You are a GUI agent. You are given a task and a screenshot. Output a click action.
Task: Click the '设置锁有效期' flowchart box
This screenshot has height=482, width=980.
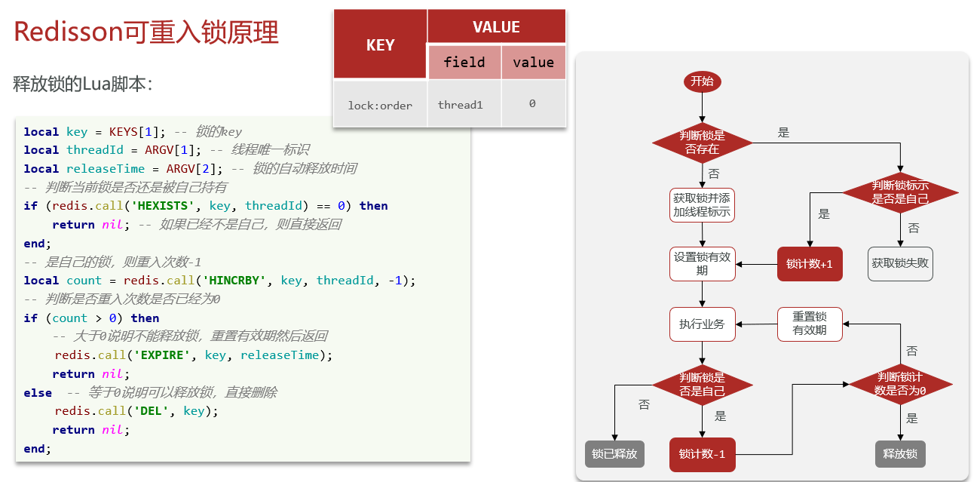[703, 264]
